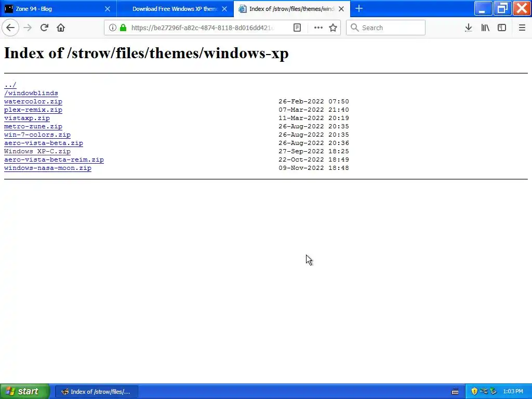The image size is (532, 399).
Task: Click the Index of /strow/files/themes/windows-xp heading
Action: click(146, 54)
